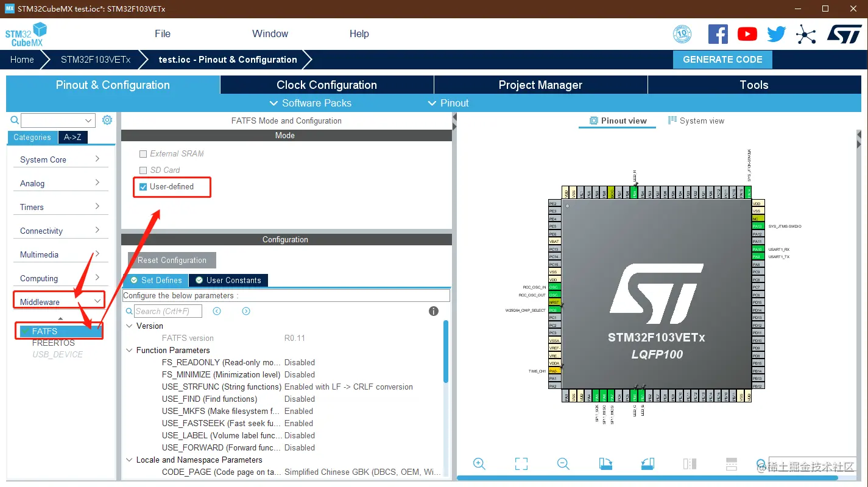Select pin PA10 USART1_RX on the chip
This screenshot has height=487, width=868.
click(x=758, y=249)
